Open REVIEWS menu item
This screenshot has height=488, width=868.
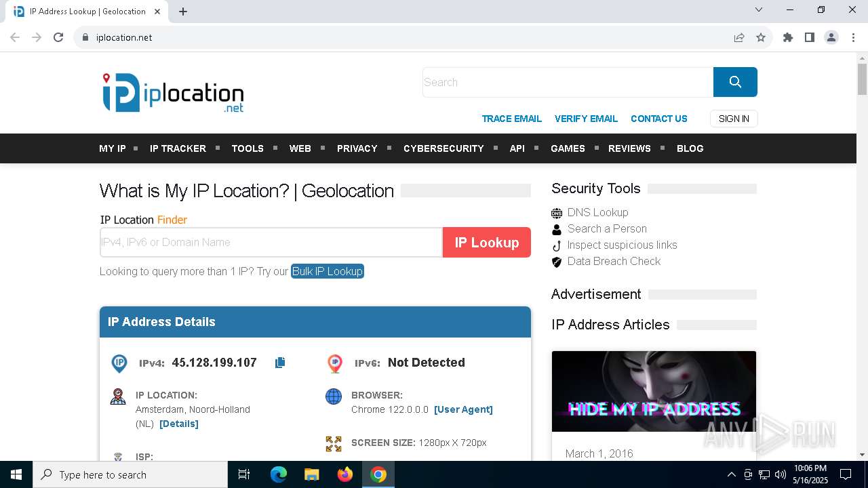629,148
